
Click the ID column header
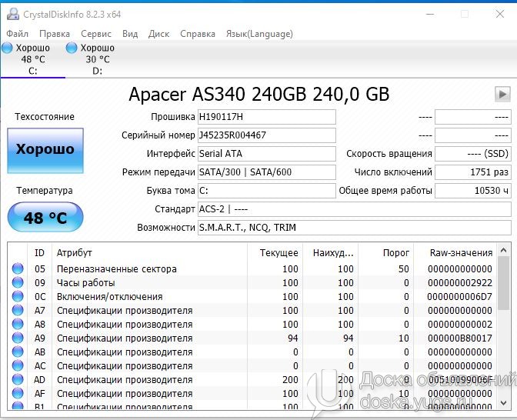click(x=39, y=253)
